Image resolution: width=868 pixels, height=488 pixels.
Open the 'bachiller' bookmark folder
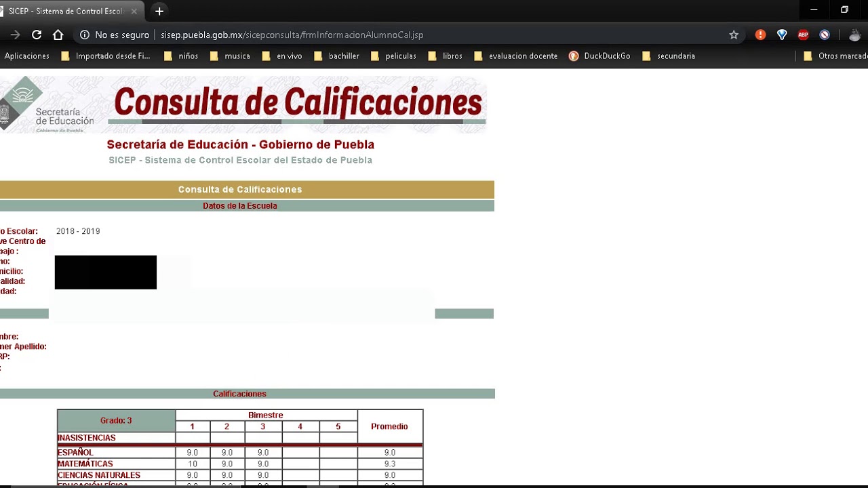[336, 56]
